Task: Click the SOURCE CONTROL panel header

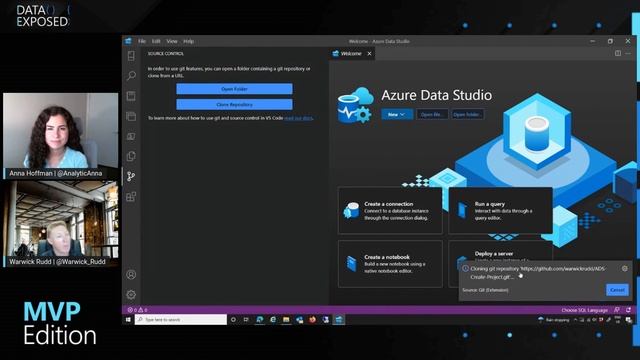Action: (166, 53)
